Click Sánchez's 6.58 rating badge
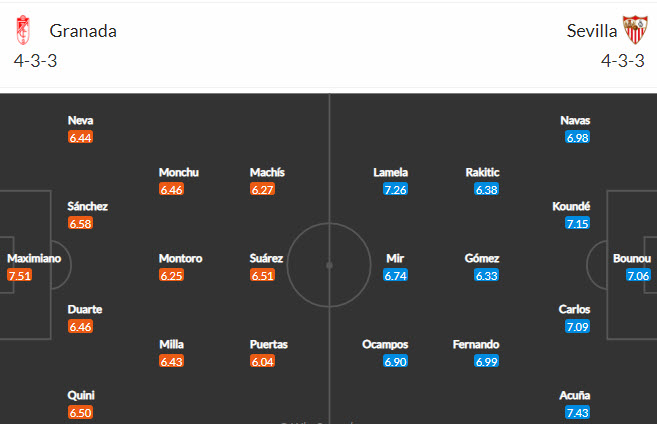 [81, 223]
